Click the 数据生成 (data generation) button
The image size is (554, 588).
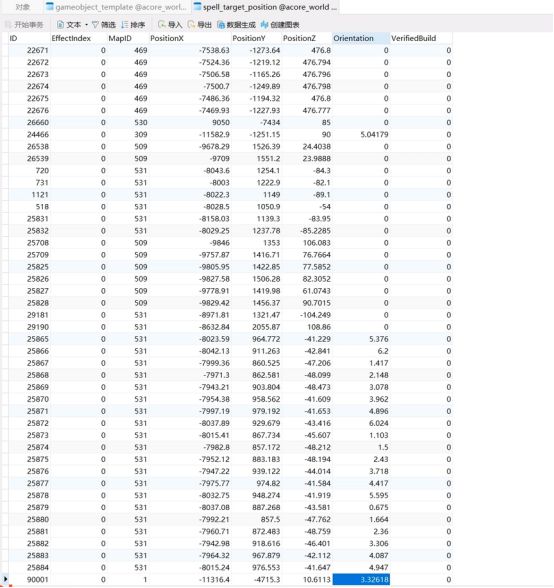click(236, 25)
